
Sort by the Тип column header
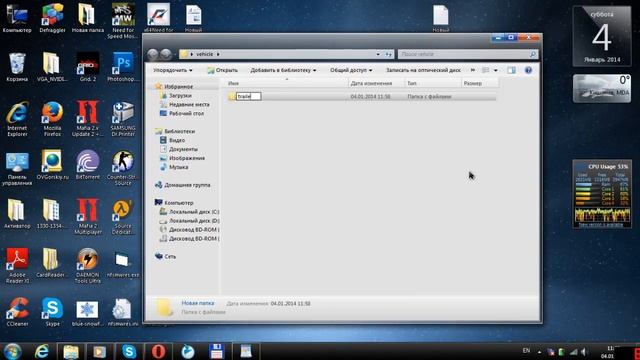(x=433, y=83)
